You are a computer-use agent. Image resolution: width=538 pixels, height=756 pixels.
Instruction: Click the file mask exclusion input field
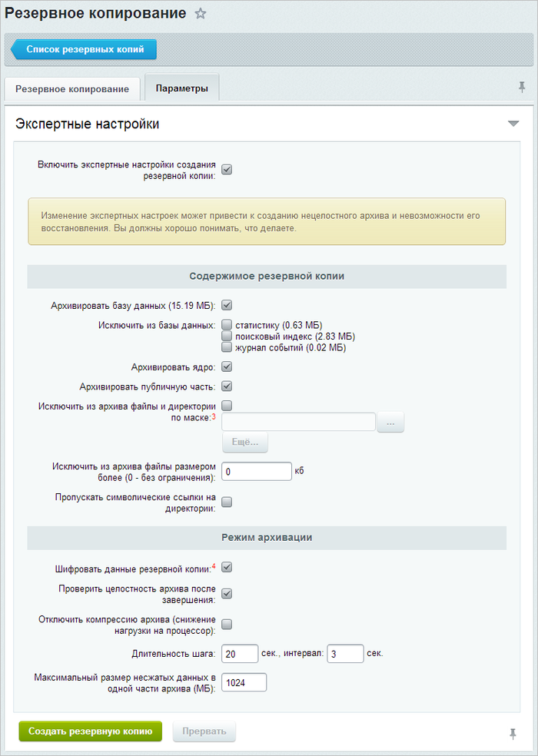click(x=299, y=422)
